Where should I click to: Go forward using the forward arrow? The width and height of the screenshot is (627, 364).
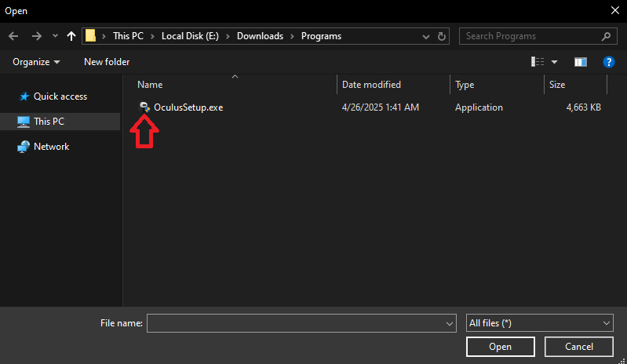click(36, 36)
